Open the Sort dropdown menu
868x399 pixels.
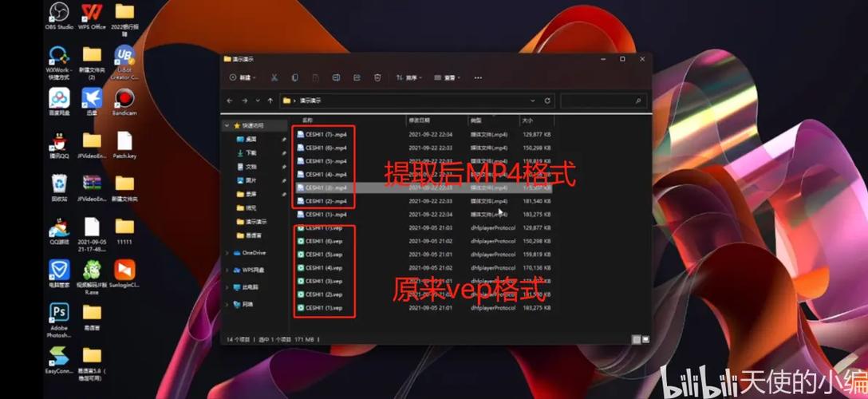point(409,78)
